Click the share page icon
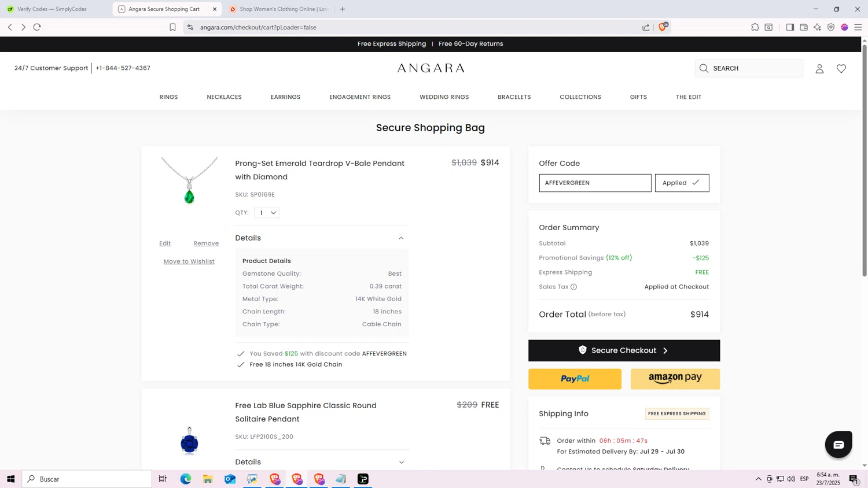868x488 pixels. [646, 27]
